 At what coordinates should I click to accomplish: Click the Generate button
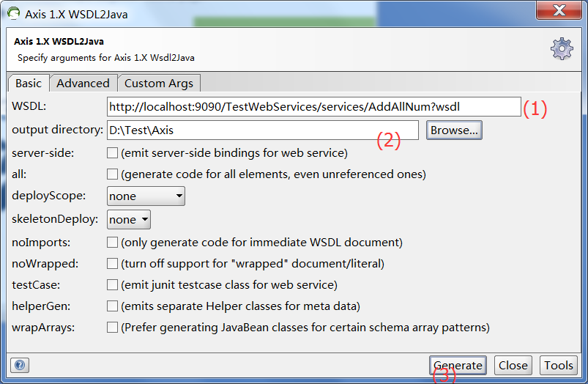click(x=458, y=365)
